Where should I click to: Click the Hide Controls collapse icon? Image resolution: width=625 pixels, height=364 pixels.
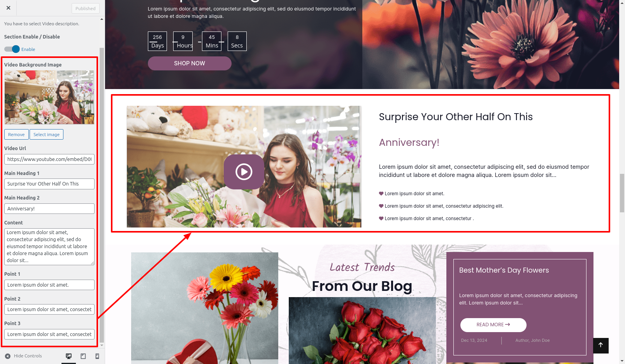pos(8,356)
